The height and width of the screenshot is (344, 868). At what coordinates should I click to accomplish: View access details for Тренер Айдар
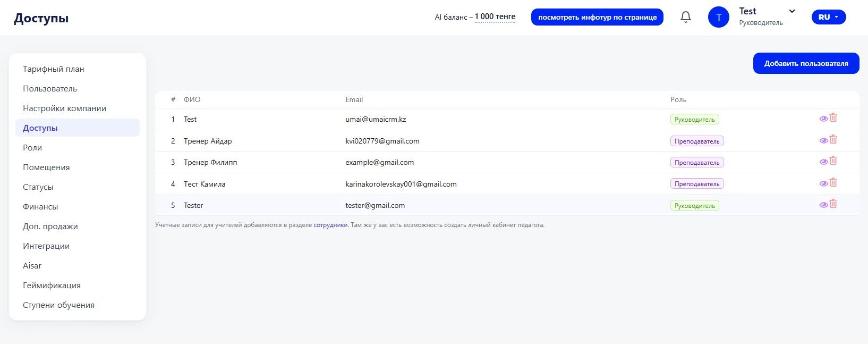(824, 140)
